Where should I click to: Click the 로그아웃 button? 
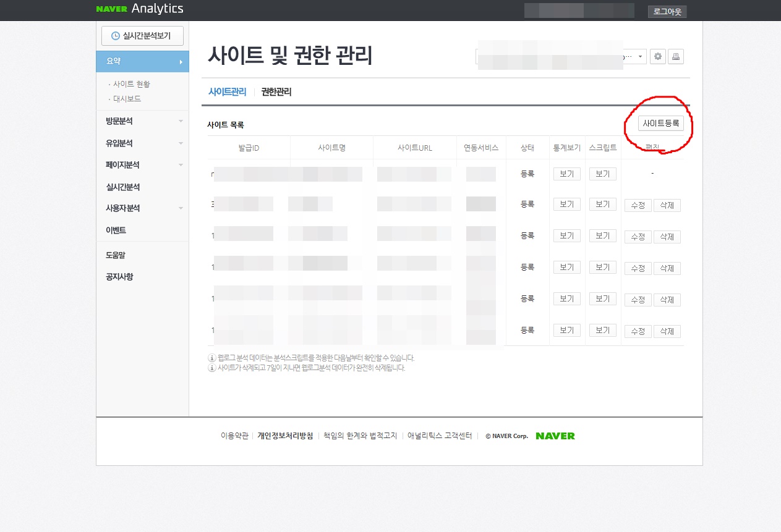pos(667,11)
